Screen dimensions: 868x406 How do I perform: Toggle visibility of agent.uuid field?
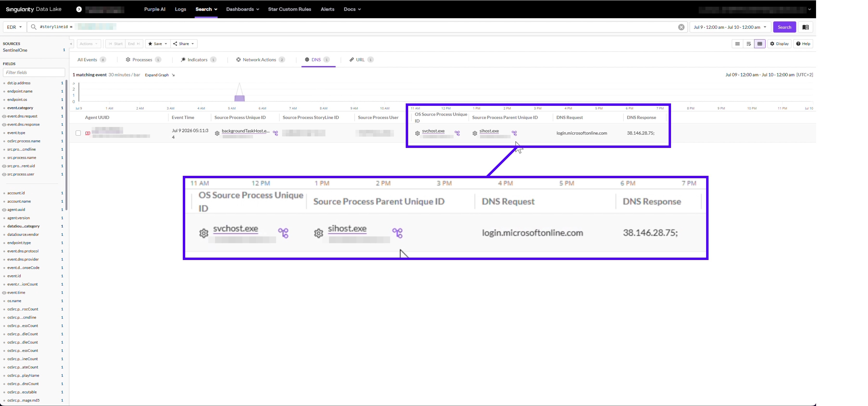pos(4,210)
